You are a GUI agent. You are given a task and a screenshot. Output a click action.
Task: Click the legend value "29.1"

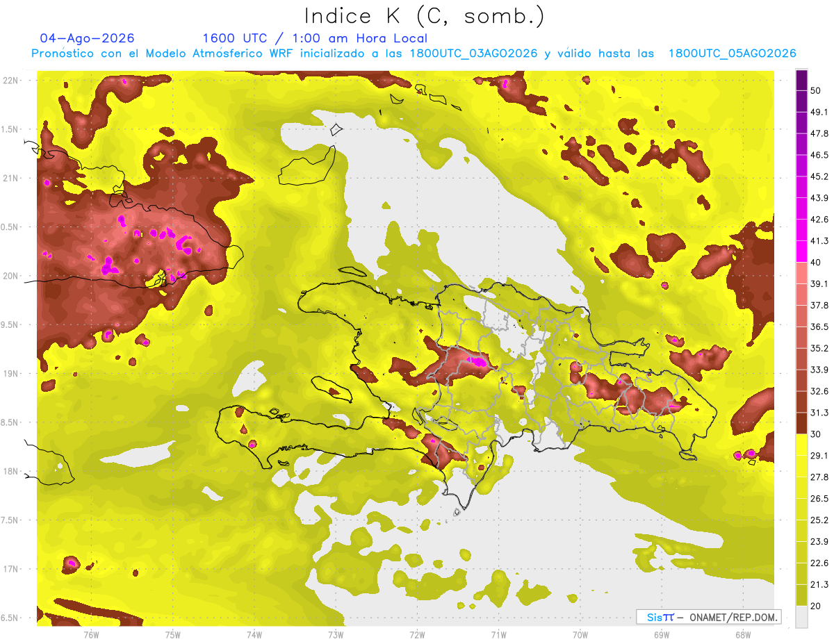coord(820,456)
